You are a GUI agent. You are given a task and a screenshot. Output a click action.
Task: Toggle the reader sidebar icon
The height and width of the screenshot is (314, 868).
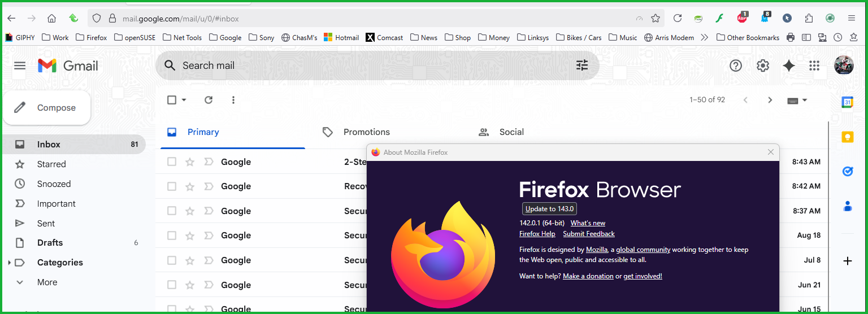(x=806, y=37)
